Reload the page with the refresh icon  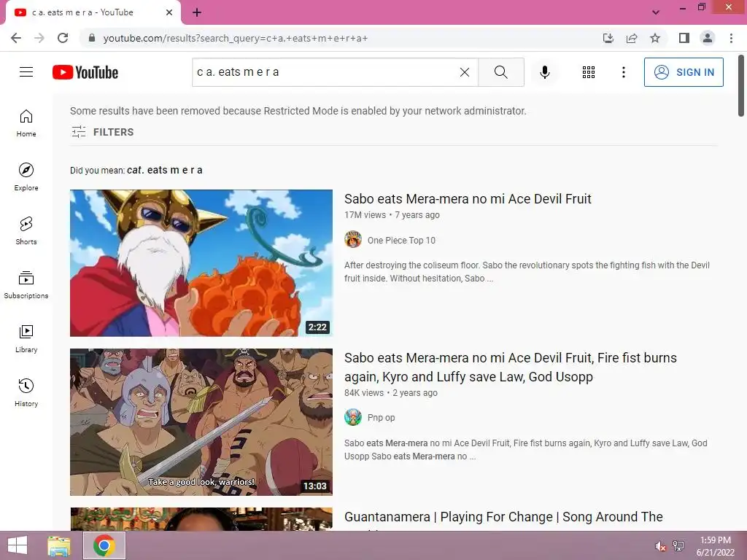tap(63, 38)
